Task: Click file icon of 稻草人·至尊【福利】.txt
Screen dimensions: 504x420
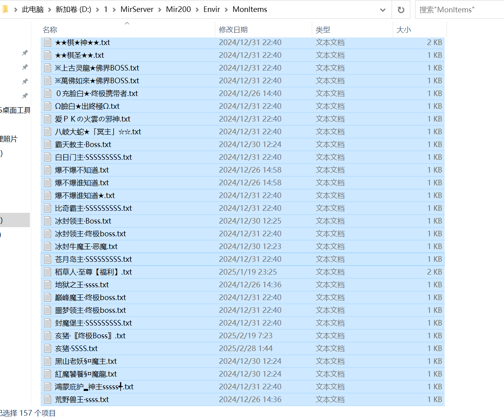Action: (x=48, y=272)
